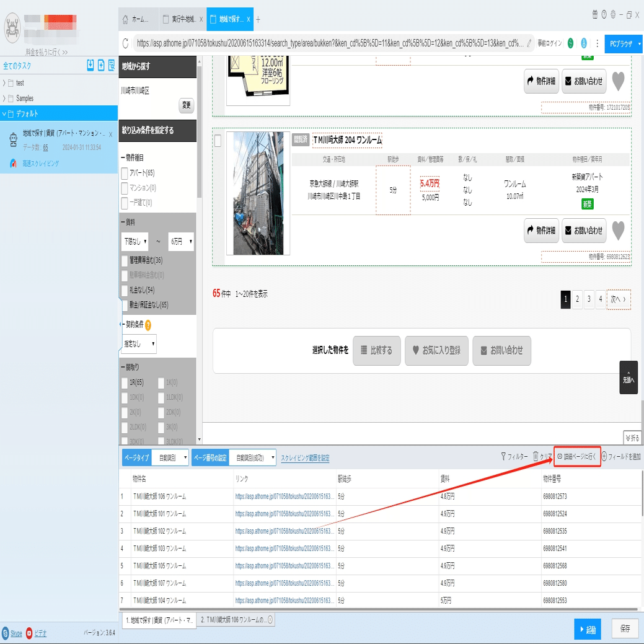Image resolution: width=644 pixels, height=644 pixels.
Task: Click フィールドを追加 plus icon
Action: pos(604,456)
